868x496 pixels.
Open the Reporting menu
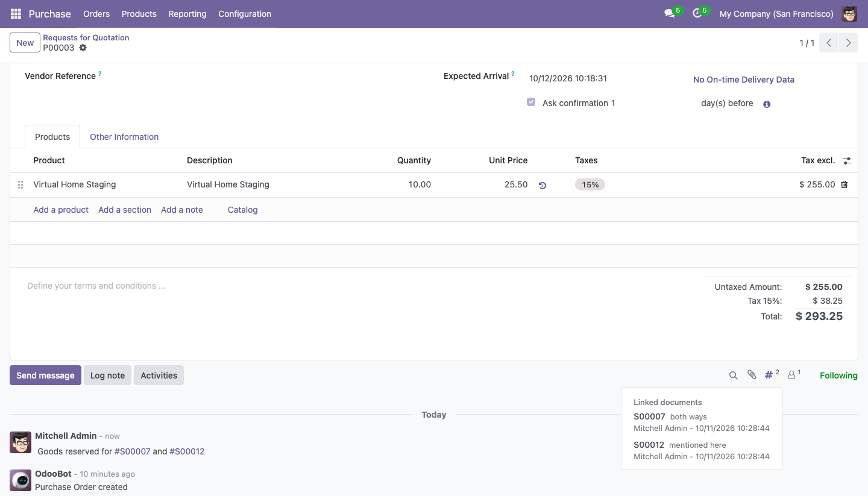point(187,14)
